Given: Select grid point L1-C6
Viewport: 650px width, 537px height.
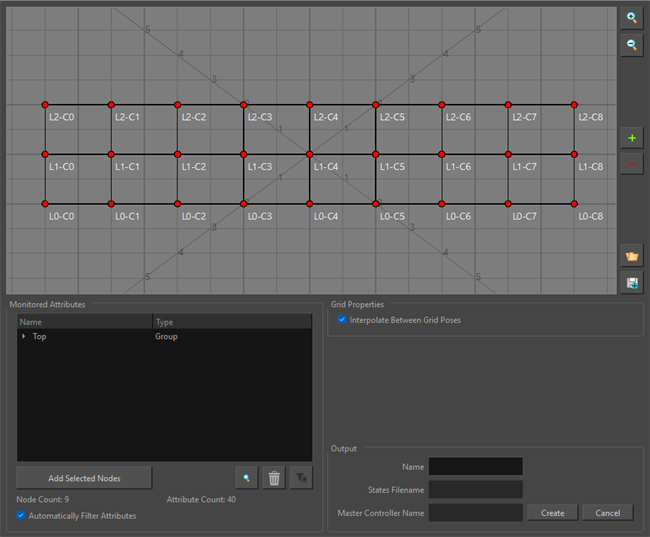Looking at the screenshot, I should pos(442,154).
